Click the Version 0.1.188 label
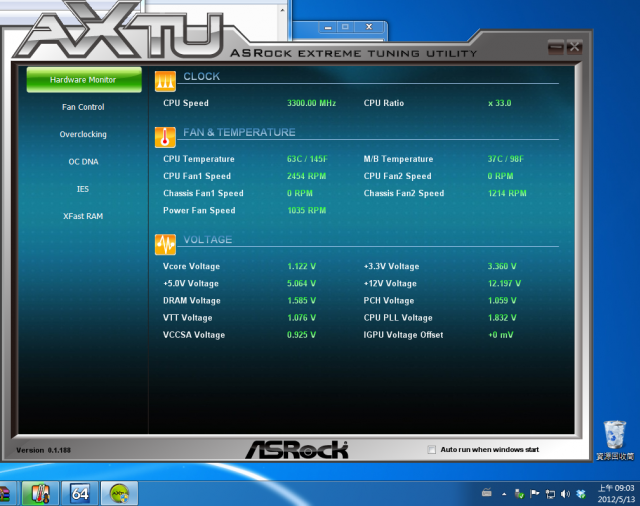The height and width of the screenshot is (506, 640). (x=43, y=450)
